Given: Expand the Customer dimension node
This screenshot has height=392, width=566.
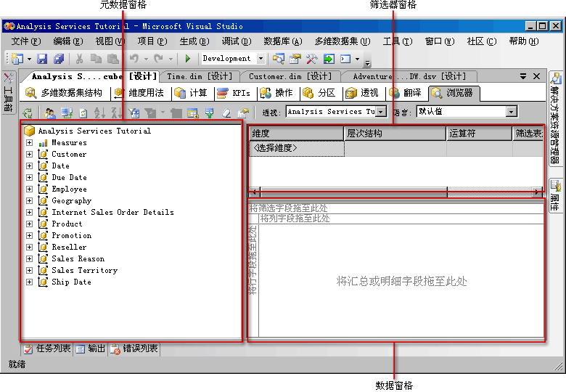Looking at the screenshot, I should point(30,154).
